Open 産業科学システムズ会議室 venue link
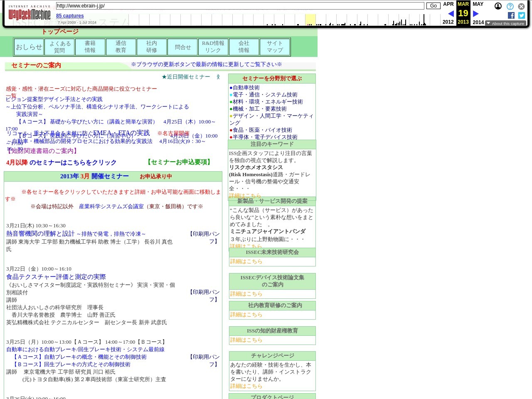The height and width of the screenshot is (399, 532). pyautogui.click(x=111, y=207)
